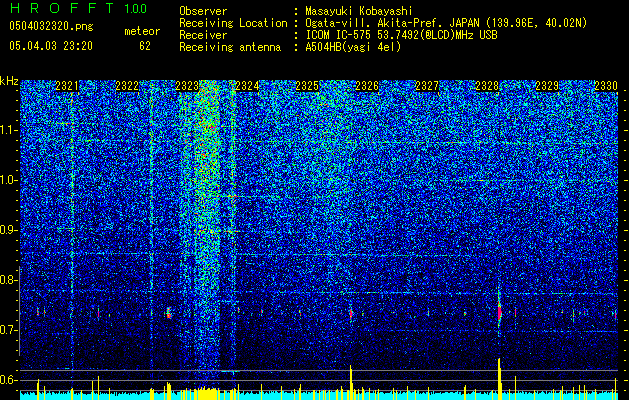Click the 2321 time marker
Image resolution: width=629 pixels, height=400 pixels.
[x=67, y=86]
